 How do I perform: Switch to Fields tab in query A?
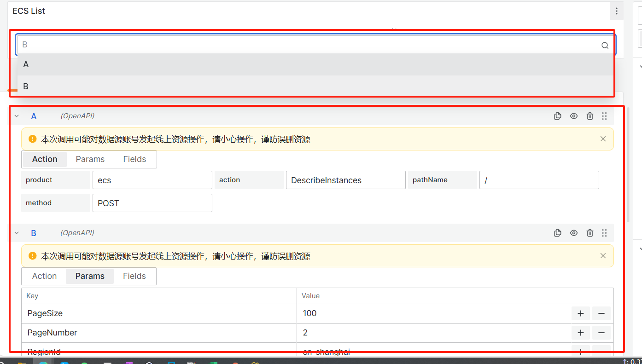[134, 159]
